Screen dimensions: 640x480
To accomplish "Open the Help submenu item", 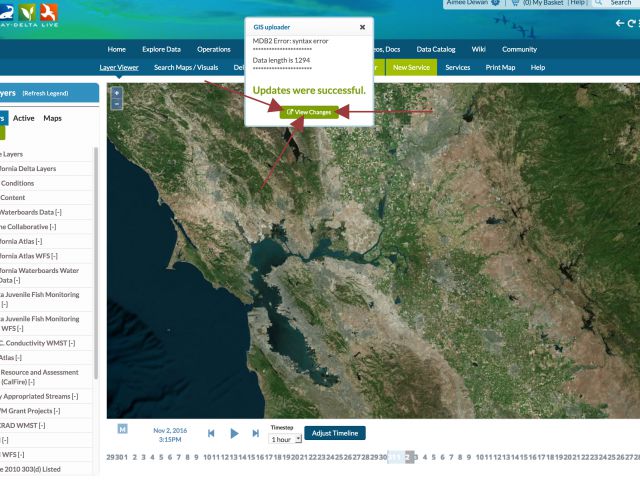I will pyautogui.click(x=538, y=68).
